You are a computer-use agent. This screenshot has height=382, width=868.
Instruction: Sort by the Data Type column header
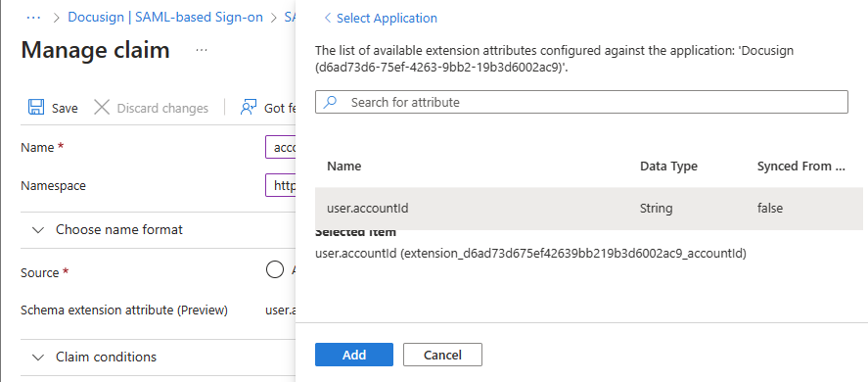click(668, 167)
